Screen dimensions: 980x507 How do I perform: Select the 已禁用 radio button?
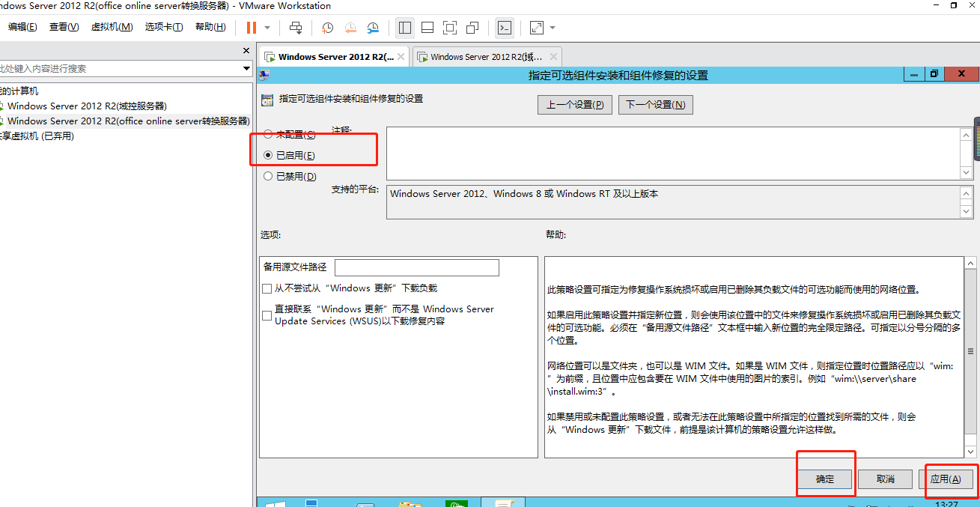tap(268, 177)
